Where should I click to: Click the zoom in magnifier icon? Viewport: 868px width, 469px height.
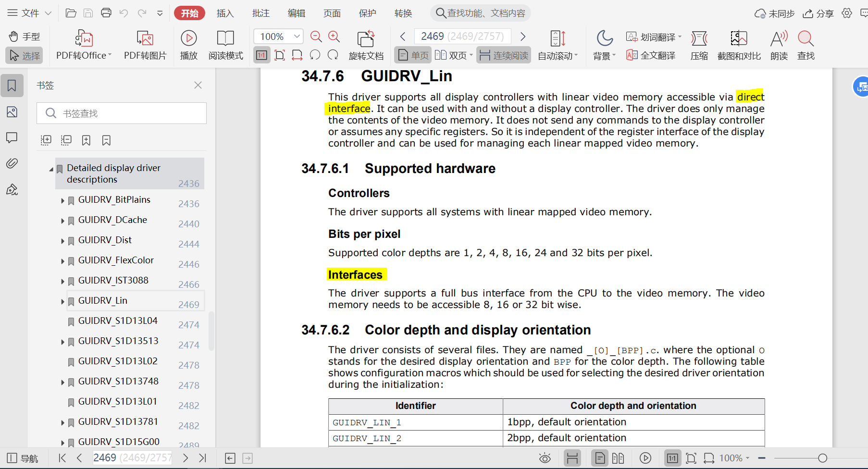(x=334, y=37)
